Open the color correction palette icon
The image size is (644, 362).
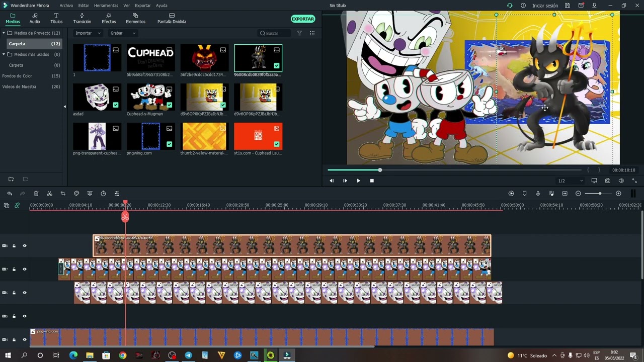pyautogui.click(x=76, y=194)
